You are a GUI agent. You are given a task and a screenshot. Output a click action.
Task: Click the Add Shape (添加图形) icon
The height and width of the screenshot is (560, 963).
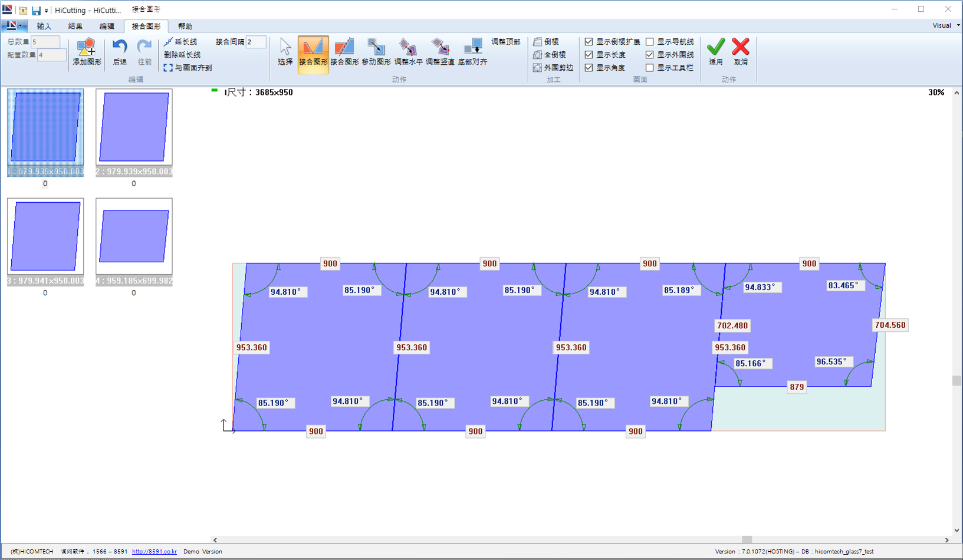[x=87, y=48]
